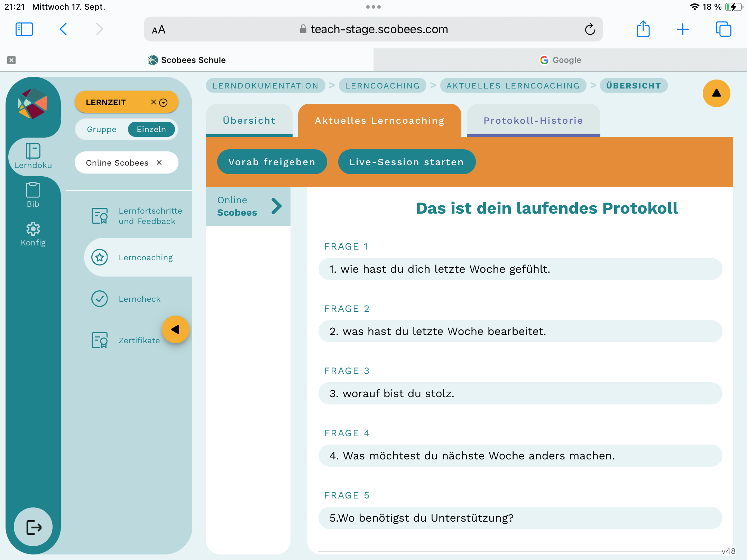The height and width of the screenshot is (560, 747).
Task: Click the orange up-arrow circle button
Action: point(716,93)
